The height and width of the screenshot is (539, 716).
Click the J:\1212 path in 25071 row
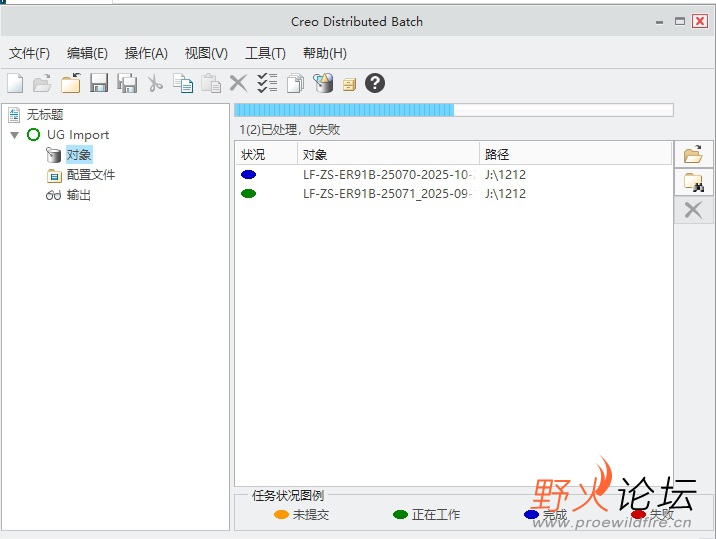click(505, 194)
